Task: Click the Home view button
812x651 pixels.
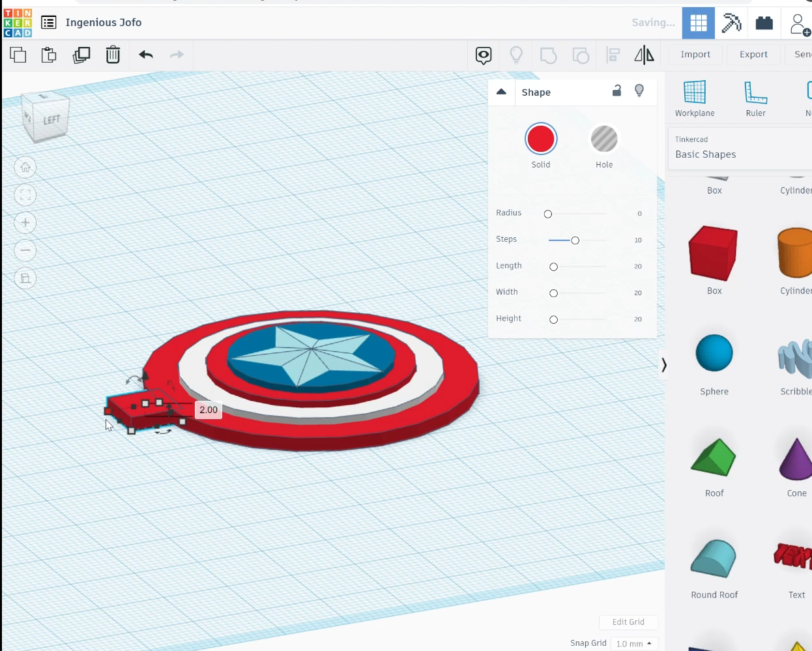Action: [x=25, y=167]
